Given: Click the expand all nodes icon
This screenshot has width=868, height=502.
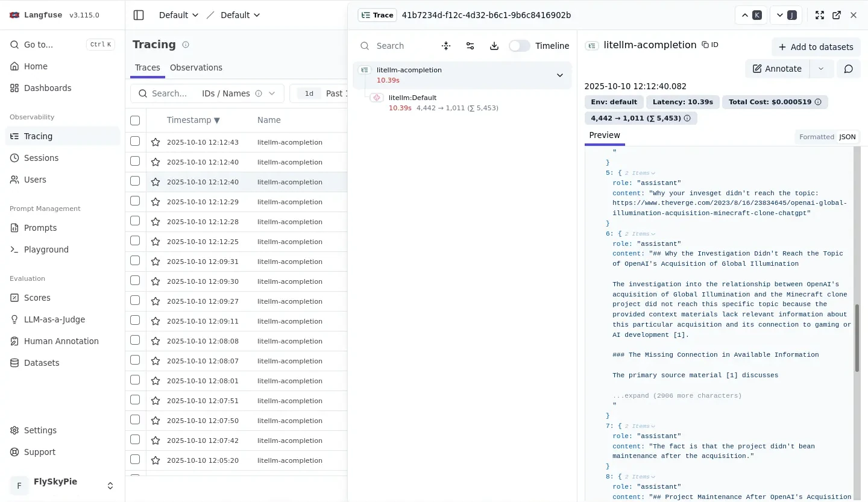Looking at the screenshot, I should (x=446, y=46).
